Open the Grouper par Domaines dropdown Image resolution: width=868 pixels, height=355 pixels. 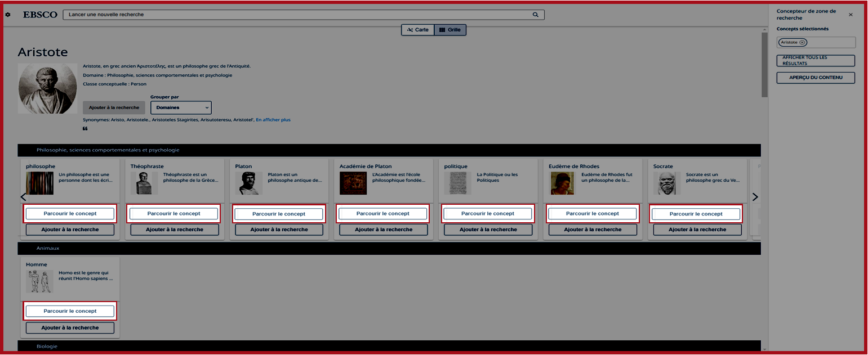[x=181, y=107]
